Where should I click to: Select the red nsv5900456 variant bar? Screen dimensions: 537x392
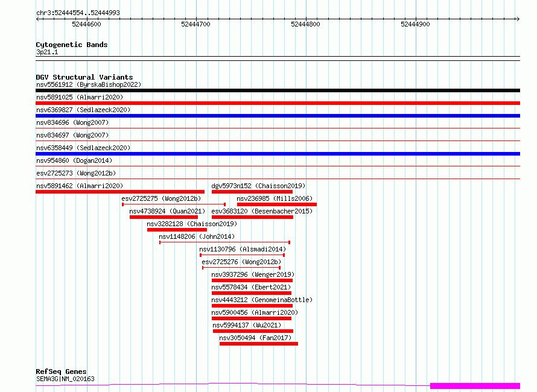[x=252, y=318]
